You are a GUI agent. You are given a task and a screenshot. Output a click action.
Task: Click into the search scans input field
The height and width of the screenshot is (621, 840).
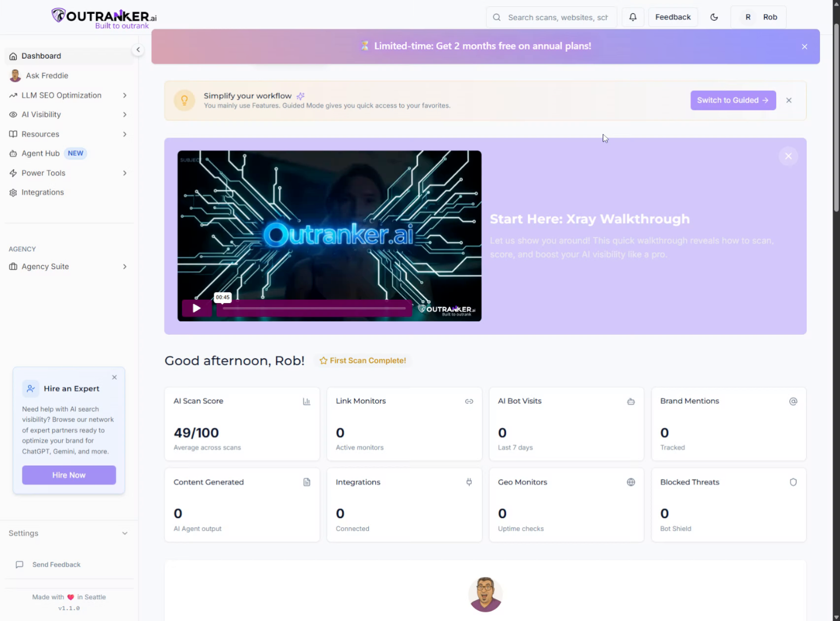coord(552,17)
